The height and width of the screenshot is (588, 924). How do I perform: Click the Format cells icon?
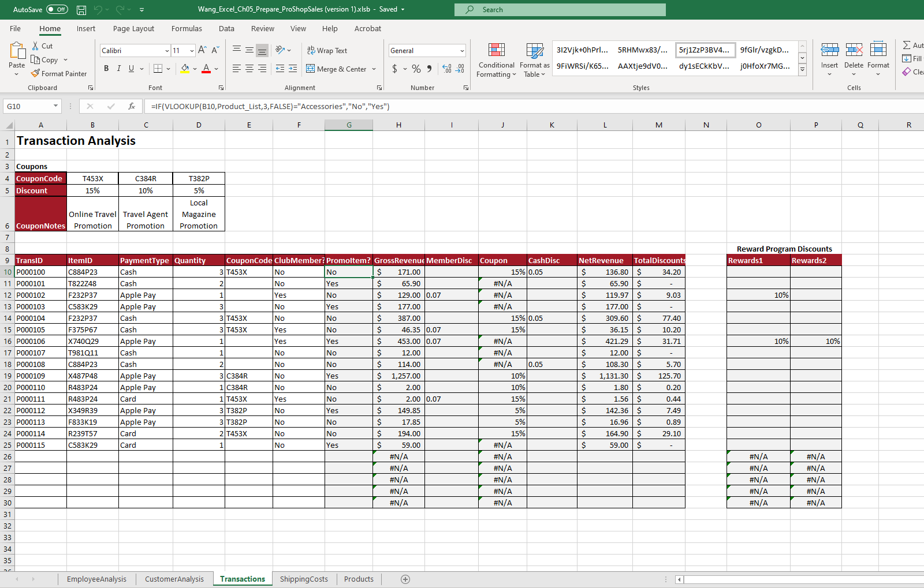(x=878, y=50)
